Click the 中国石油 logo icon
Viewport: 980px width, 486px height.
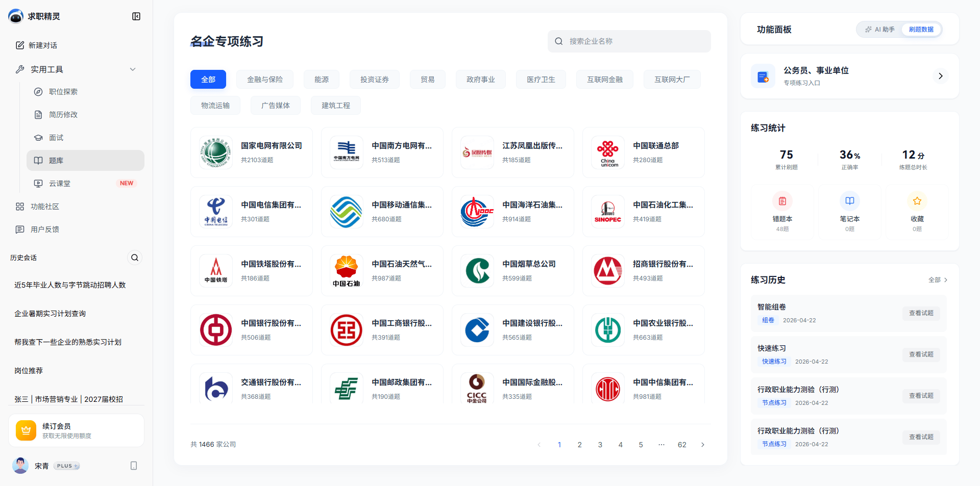click(347, 271)
